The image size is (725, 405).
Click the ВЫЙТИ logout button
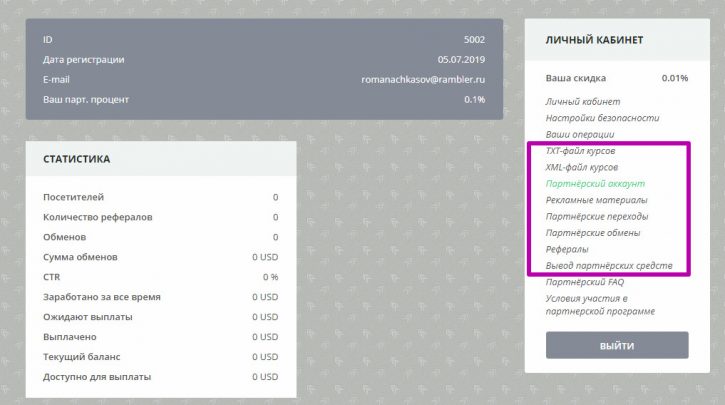[617, 345]
